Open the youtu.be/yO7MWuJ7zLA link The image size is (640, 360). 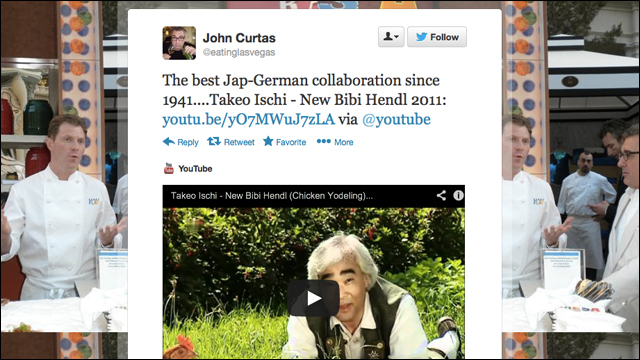(249, 120)
